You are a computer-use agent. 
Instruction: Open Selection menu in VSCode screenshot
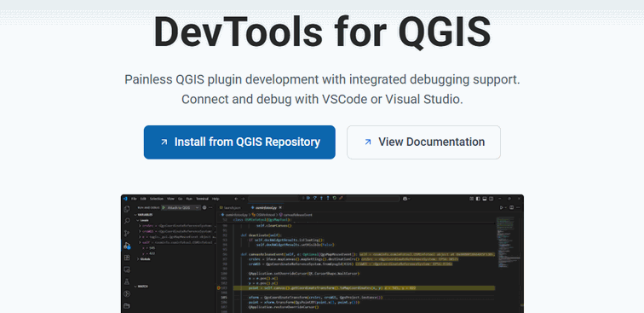coord(157,199)
